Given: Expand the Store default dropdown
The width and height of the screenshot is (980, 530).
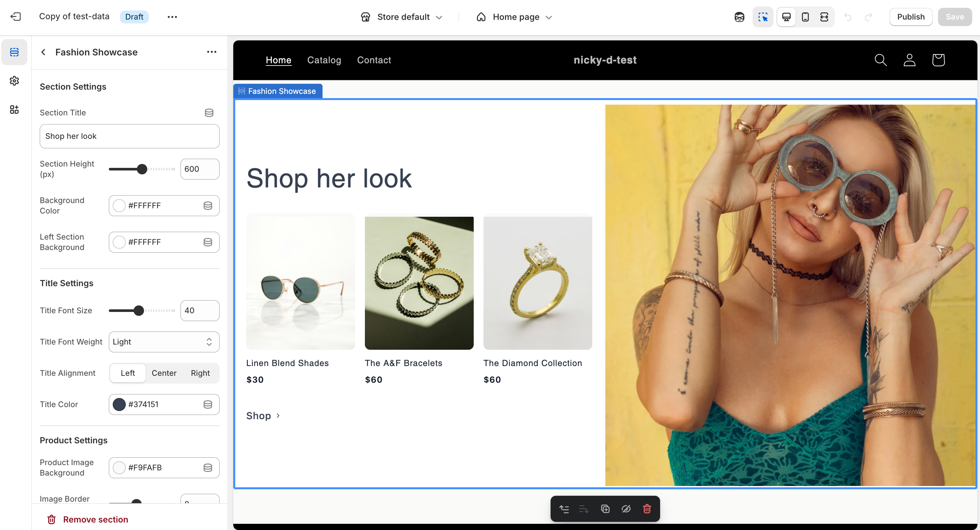Looking at the screenshot, I should (x=402, y=17).
